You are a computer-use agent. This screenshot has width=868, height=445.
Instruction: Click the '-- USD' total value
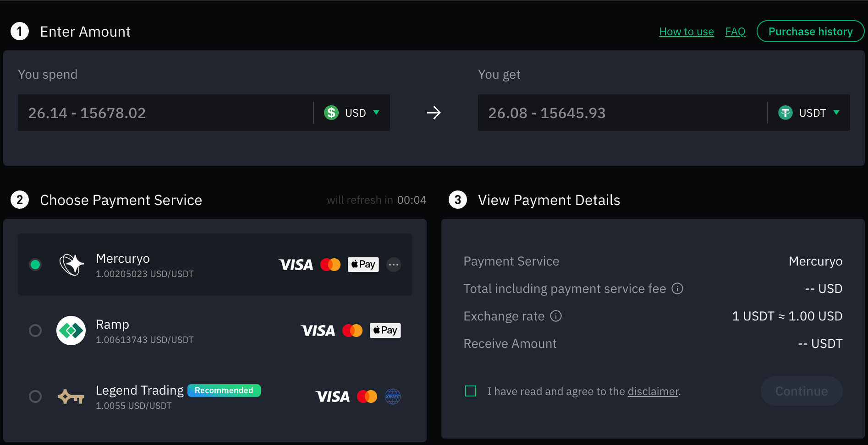824,288
